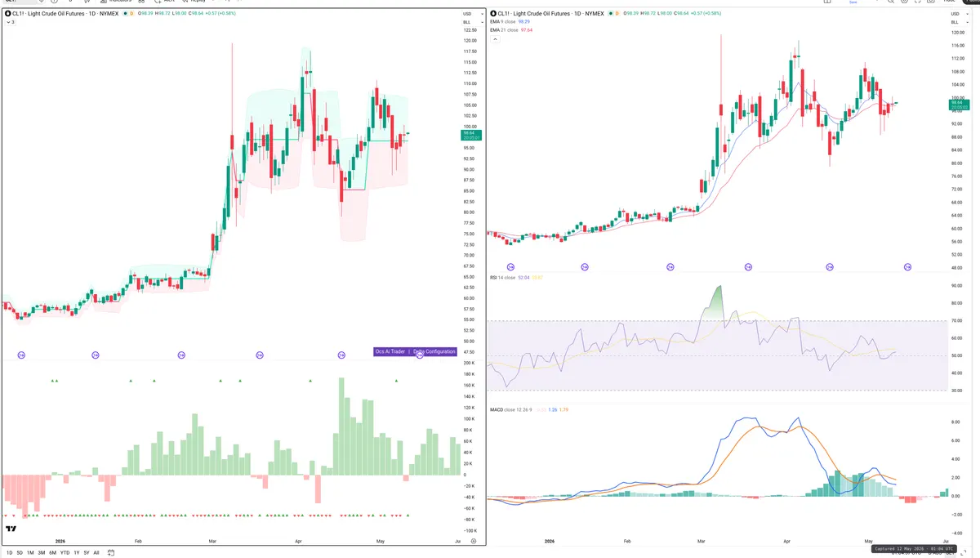This screenshot has height=558, width=980.
Task: Click the event marker nearest Mar on left chart
Action: point(181,355)
